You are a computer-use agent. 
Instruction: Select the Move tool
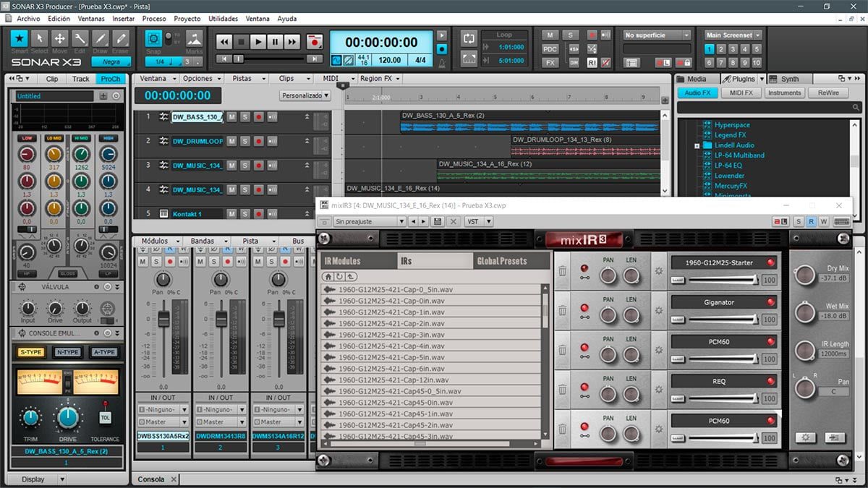click(x=60, y=38)
